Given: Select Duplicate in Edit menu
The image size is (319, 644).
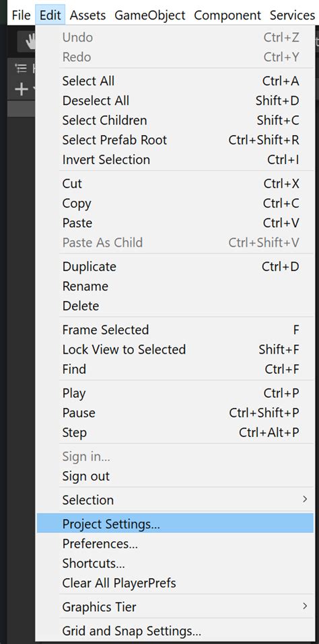Looking at the screenshot, I should [175, 267].
